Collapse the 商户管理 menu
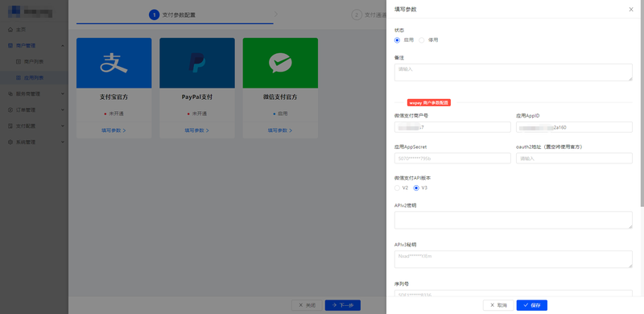Viewport: 644px width, 314px height. [34, 46]
